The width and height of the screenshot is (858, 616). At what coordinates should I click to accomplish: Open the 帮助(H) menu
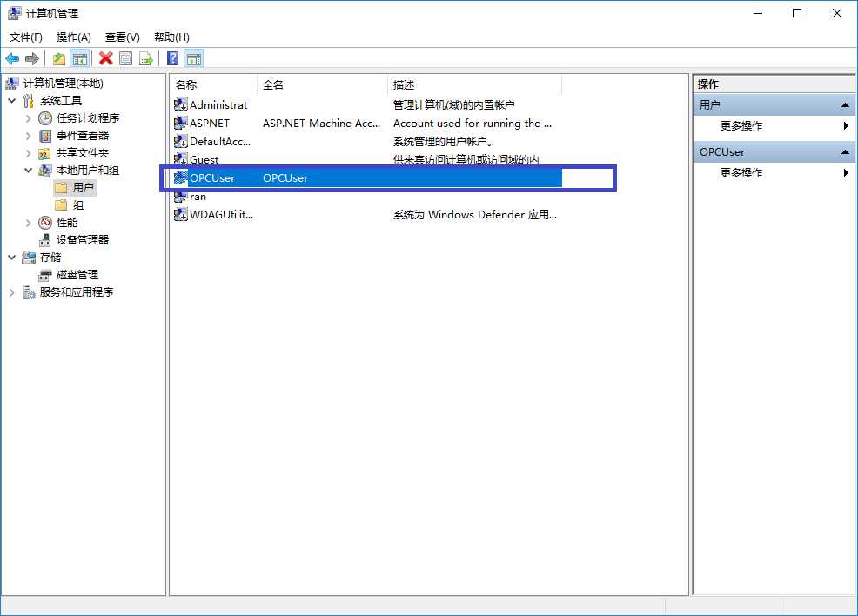pos(171,37)
